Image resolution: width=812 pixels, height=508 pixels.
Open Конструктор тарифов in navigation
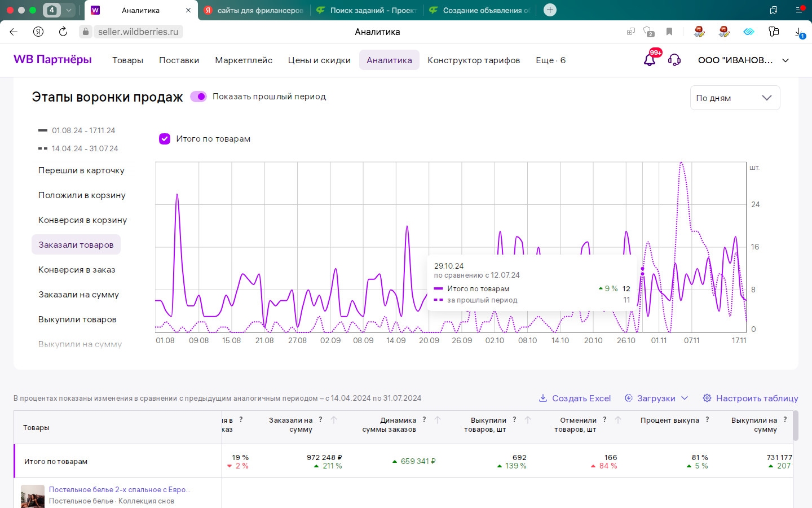coord(474,60)
